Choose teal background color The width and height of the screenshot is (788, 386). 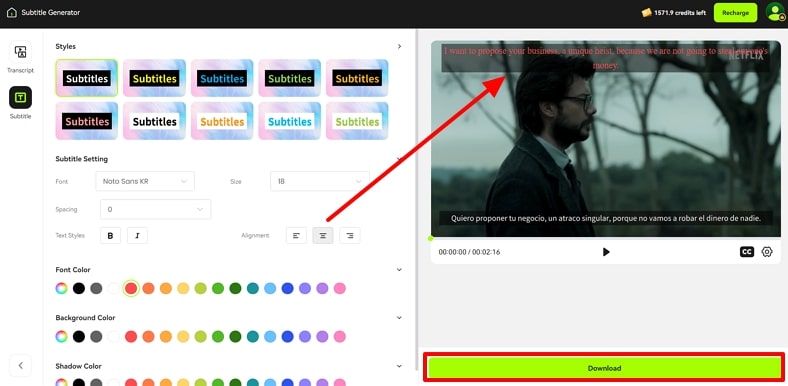coord(253,337)
